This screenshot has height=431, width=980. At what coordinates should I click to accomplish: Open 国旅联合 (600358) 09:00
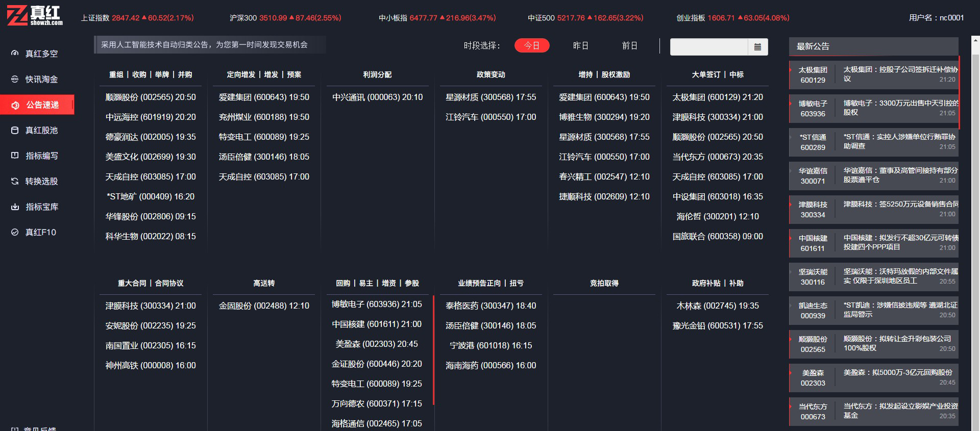[717, 236]
